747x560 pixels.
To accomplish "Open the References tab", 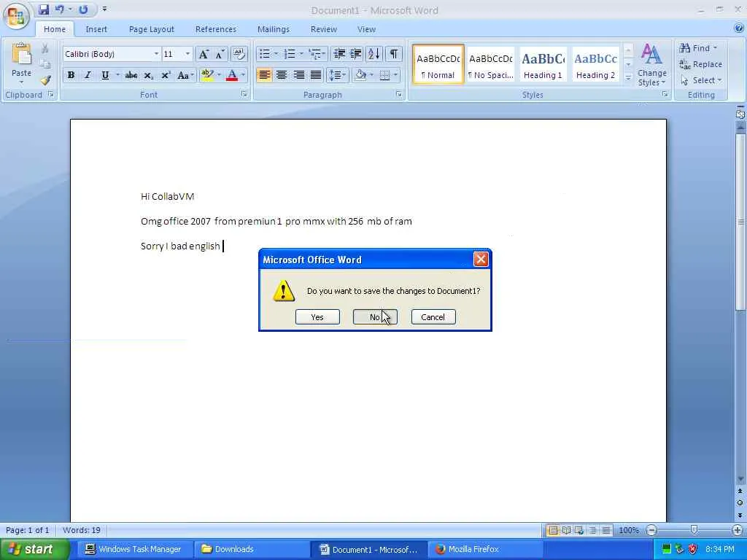I will click(x=216, y=29).
